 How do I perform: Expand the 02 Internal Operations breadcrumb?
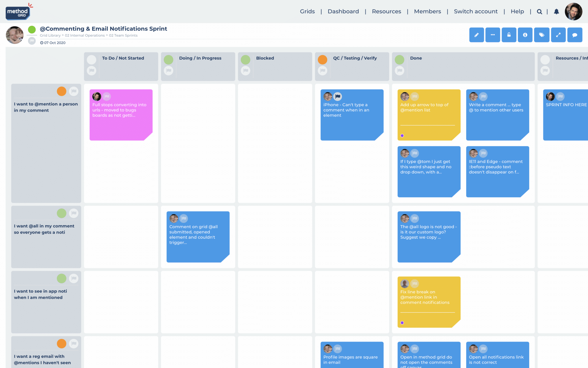[x=84, y=35]
